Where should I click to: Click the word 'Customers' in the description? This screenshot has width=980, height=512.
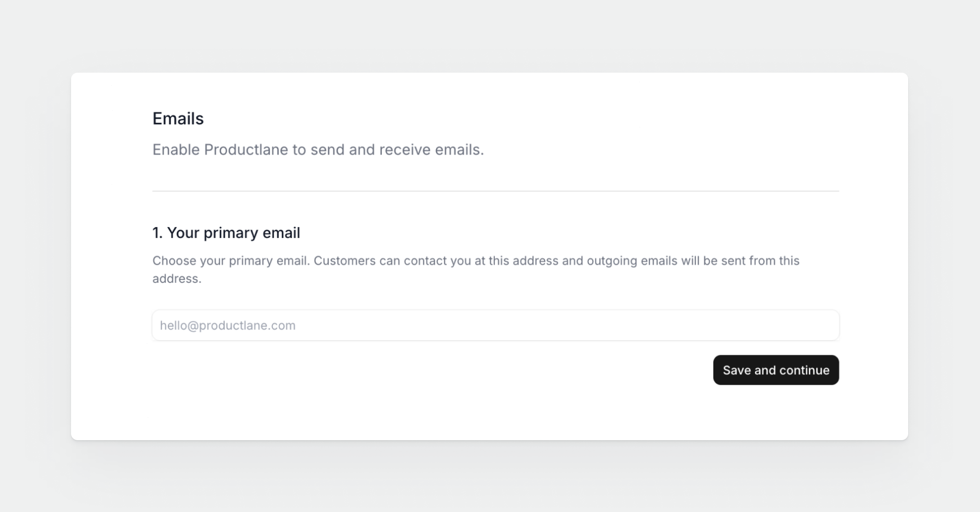344,261
